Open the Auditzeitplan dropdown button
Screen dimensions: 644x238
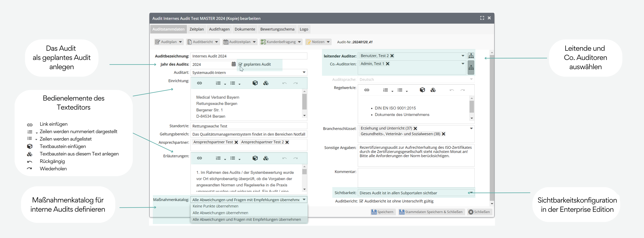[x=240, y=42]
